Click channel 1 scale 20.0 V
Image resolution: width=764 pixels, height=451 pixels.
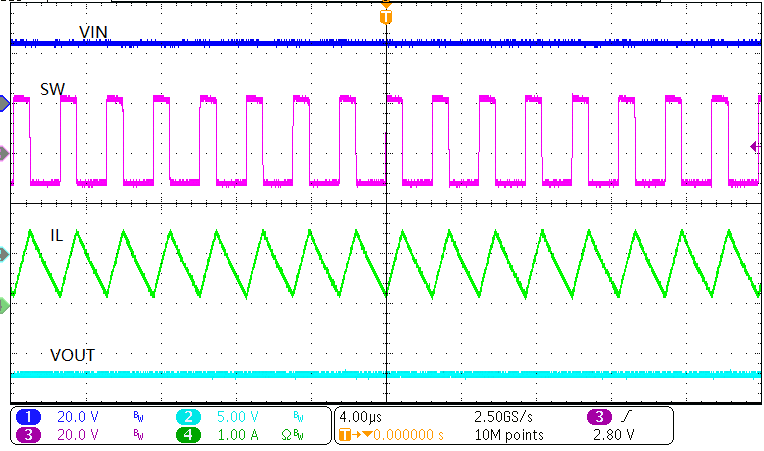click(78, 417)
